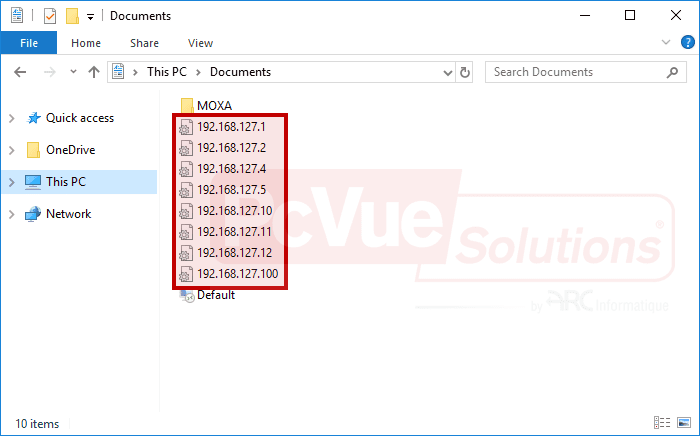The image size is (700, 436).
Task: Select OneDrive in the navigation pane
Action: 70,150
